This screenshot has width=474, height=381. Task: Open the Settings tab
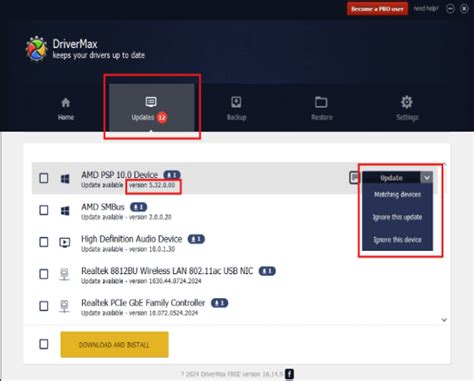coord(407,108)
